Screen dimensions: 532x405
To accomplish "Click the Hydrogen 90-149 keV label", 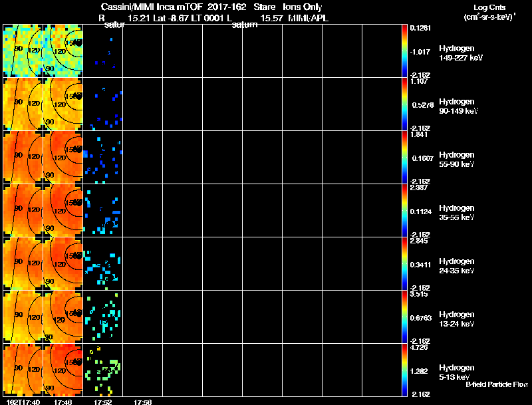I will tap(458, 106).
